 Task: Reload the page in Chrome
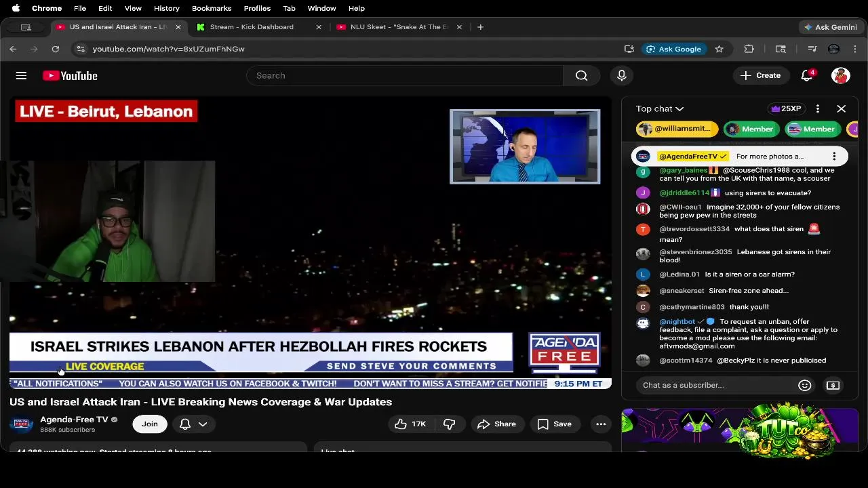click(56, 49)
